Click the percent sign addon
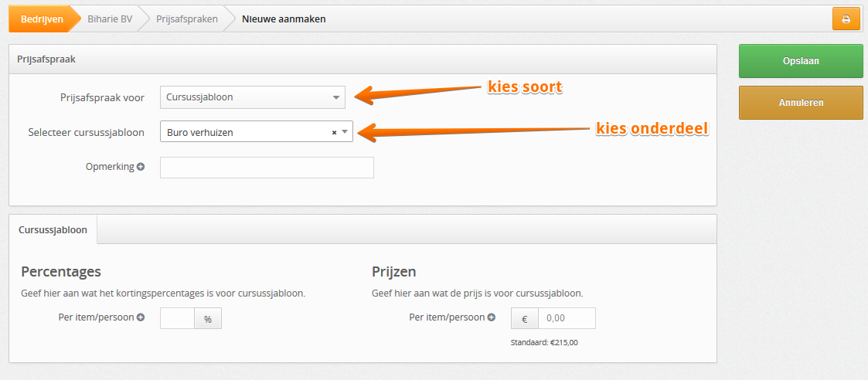Viewport: 868px width, 380px height. pyautogui.click(x=208, y=319)
